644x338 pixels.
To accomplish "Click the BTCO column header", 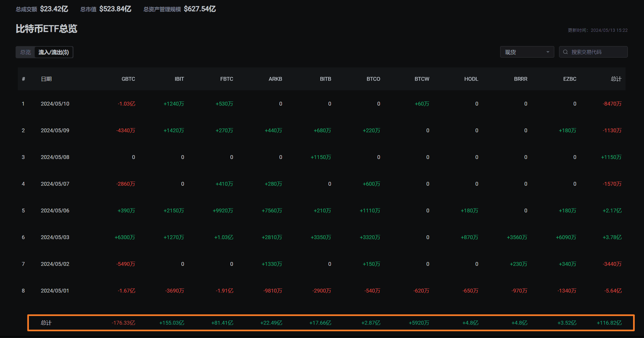I will point(373,79).
